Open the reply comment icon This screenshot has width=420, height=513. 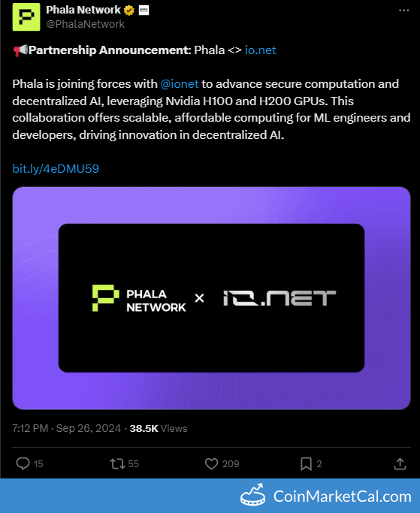[x=23, y=463]
